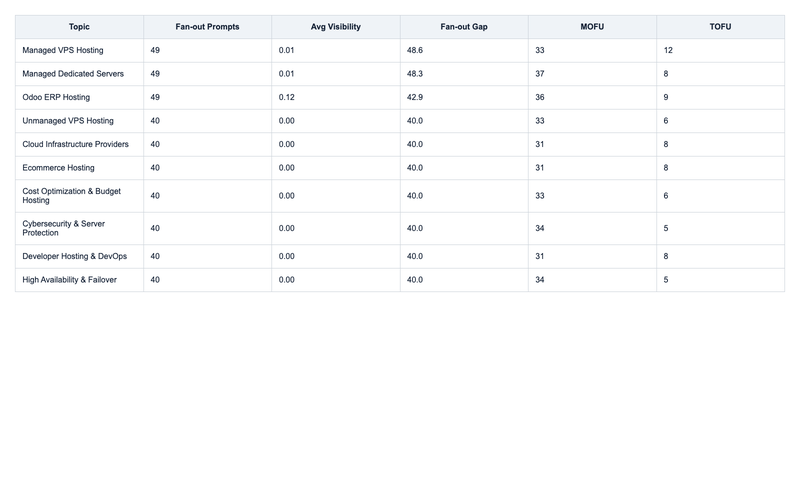Click MOFU value 36 in Odoo ERP Hosting row
Screen dimensions: 800x500
click(540, 97)
